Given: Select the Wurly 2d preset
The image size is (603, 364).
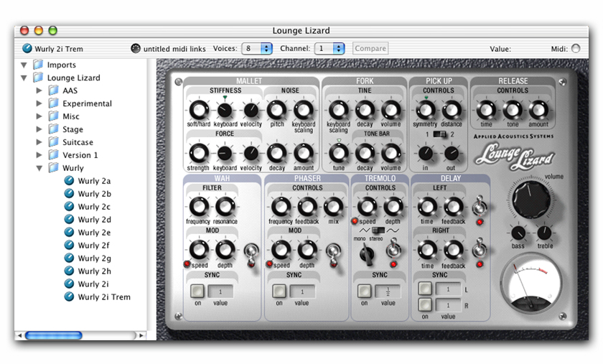Looking at the screenshot, I should 95,219.
